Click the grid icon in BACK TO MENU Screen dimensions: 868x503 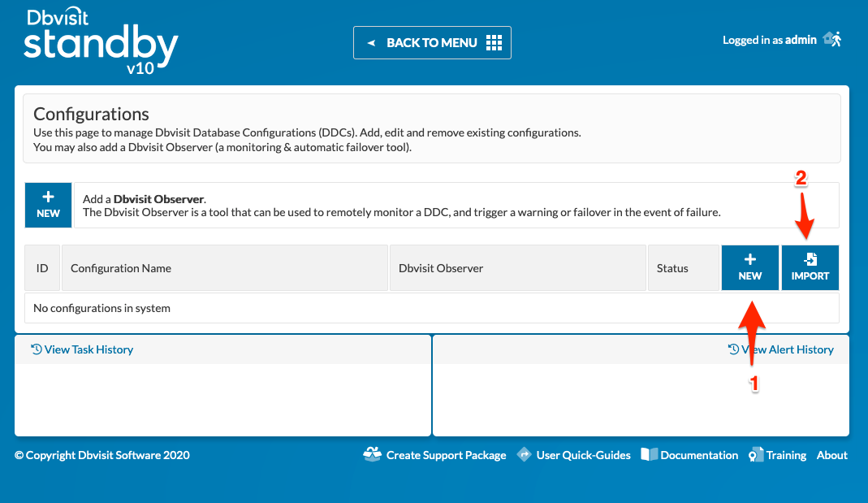[x=494, y=42]
